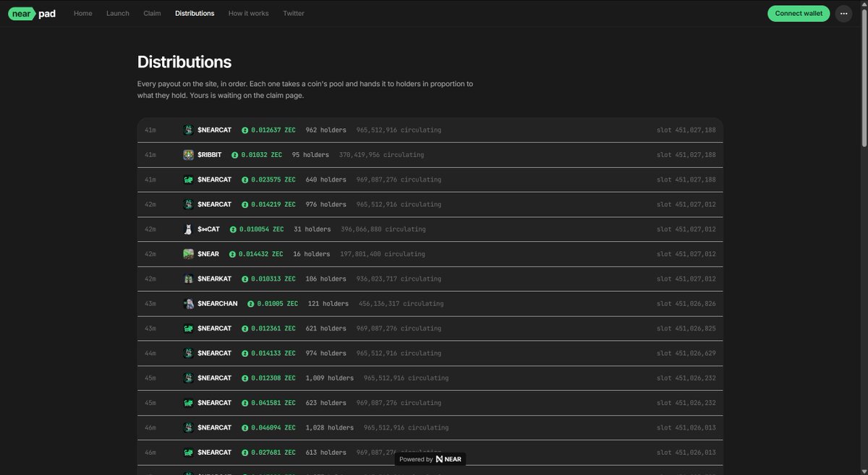This screenshot has height=475, width=868.
Task: Click the coin avatar in the 640 holders row
Action: [x=188, y=180]
